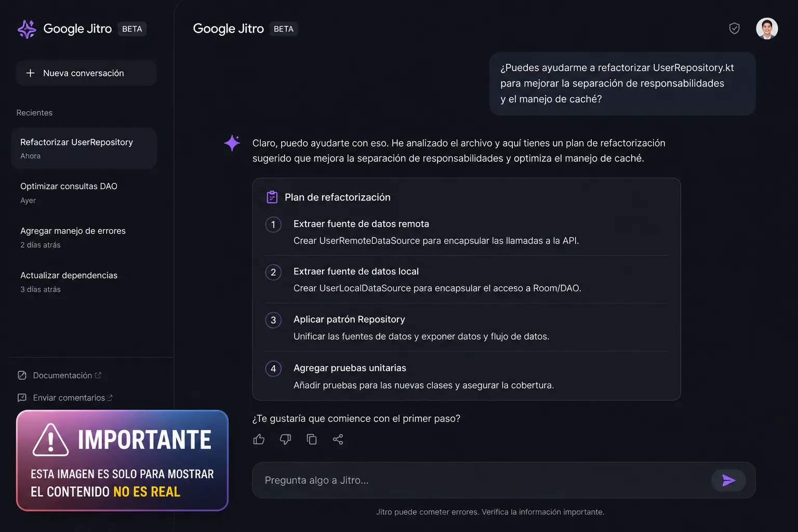The width and height of the screenshot is (798, 532).
Task: Click '¿Te gustaría que comience con el primer paso?'
Action: point(356,418)
